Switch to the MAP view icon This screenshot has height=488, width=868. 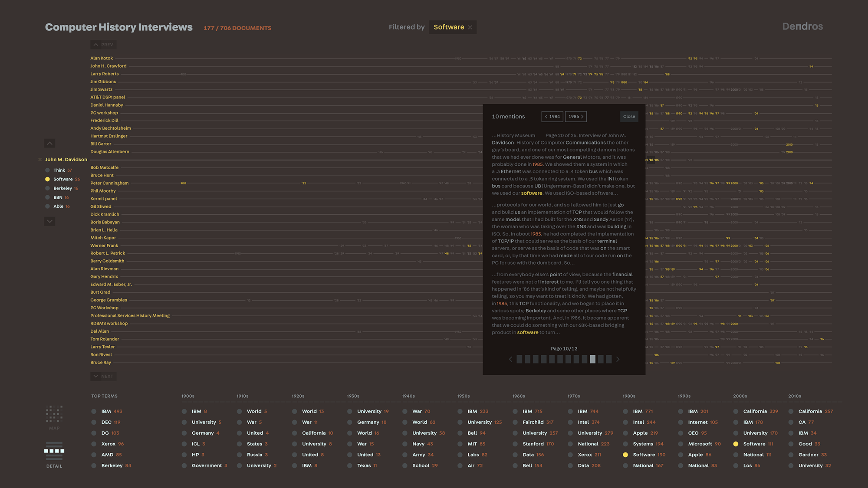tap(54, 415)
